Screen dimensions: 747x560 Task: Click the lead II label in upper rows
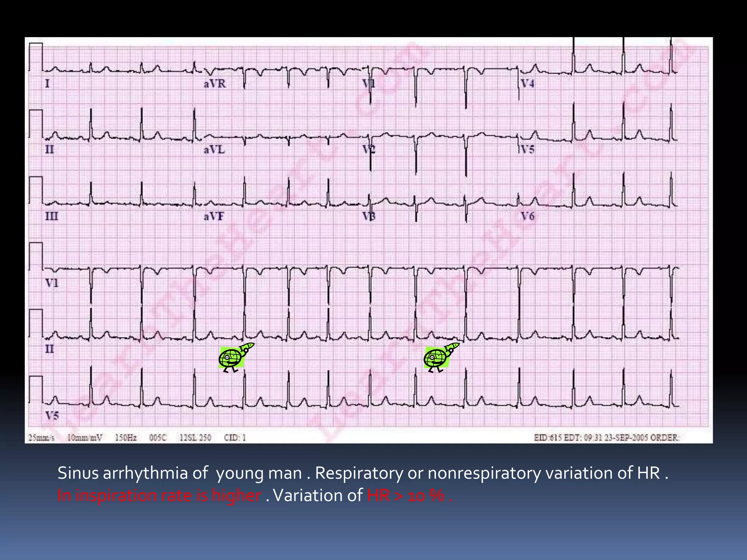point(49,150)
